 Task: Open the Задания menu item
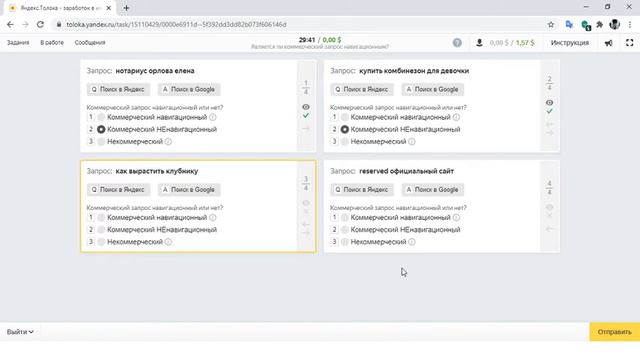[18, 42]
